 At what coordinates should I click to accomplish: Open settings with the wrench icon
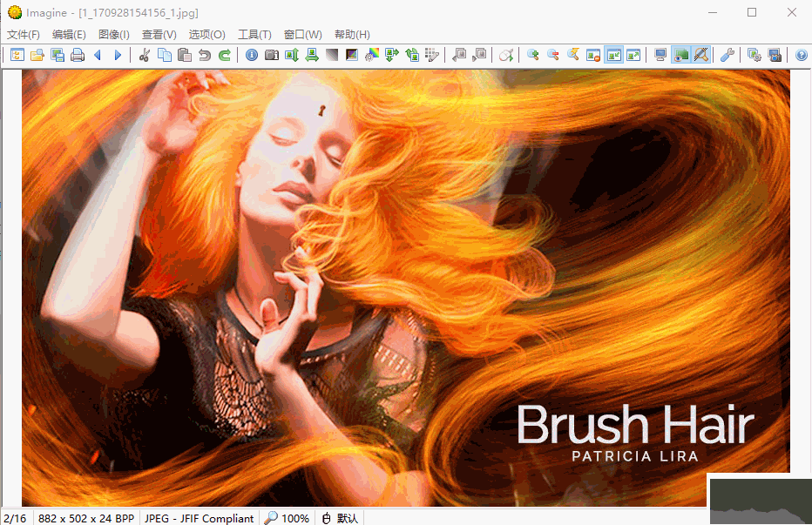coord(727,55)
